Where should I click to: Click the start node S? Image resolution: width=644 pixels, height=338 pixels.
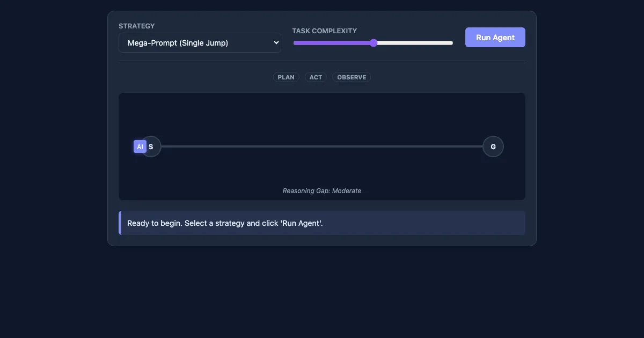pyautogui.click(x=151, y=146)
